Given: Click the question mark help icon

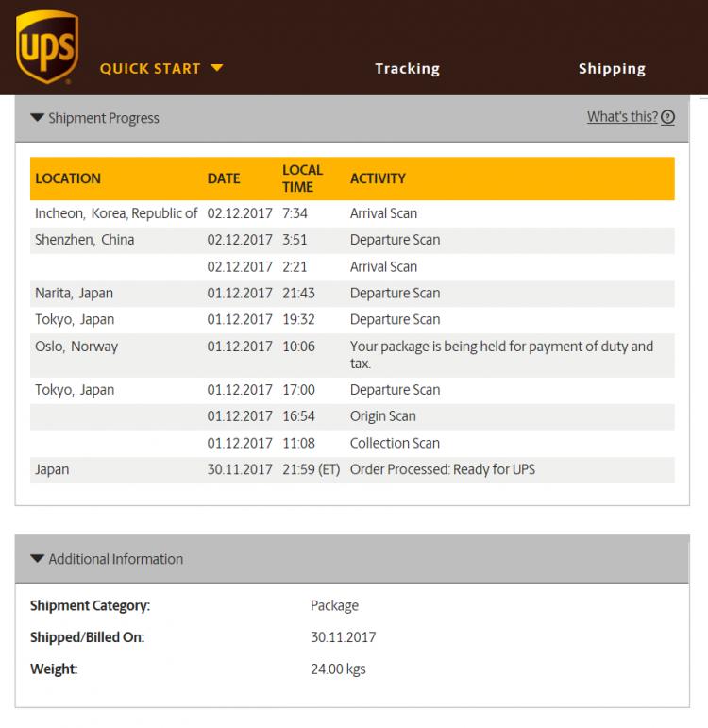Looking at the screenshot, I should pos(668,118).
